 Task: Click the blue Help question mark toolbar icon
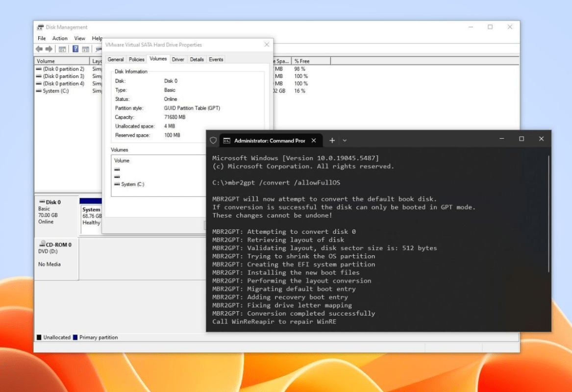coord(75,49)
